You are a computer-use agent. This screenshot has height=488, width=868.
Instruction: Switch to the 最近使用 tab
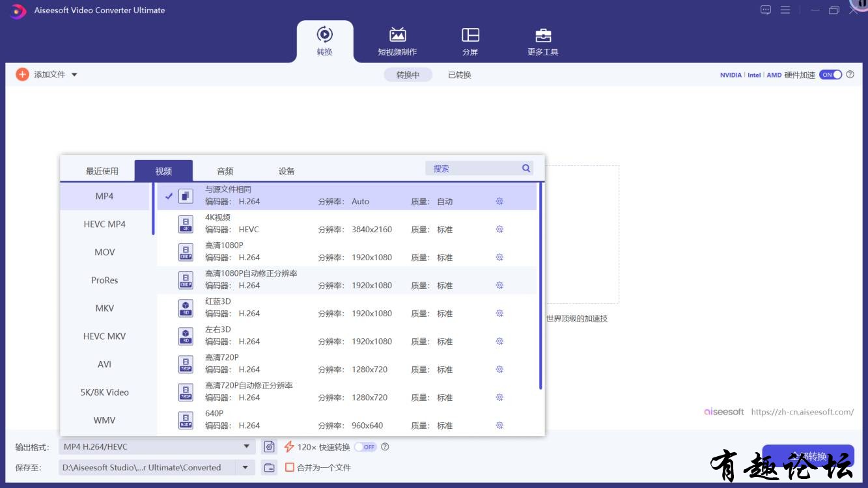pos(102,171)
